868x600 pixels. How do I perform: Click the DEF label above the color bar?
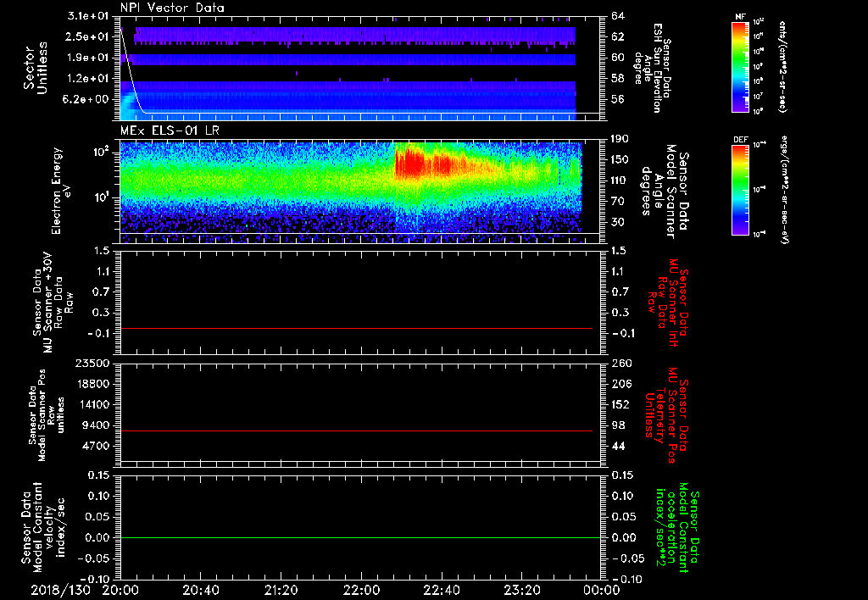(740, 140)
